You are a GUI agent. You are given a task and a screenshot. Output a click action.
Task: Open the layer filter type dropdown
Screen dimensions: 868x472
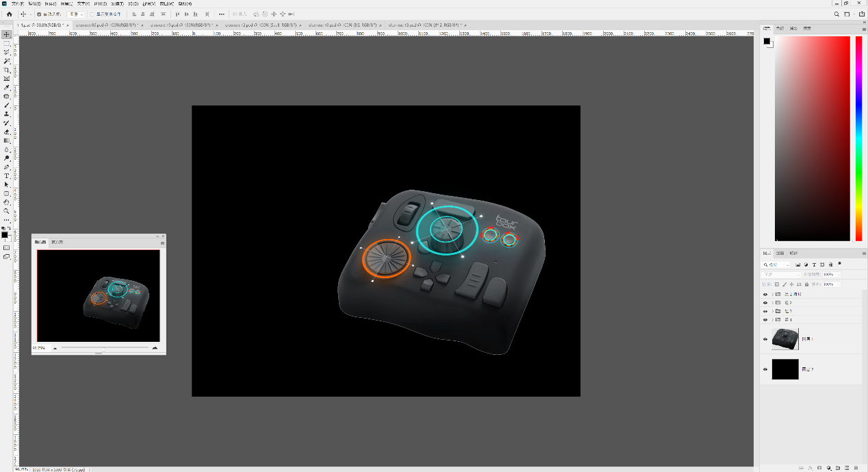pos(776,264)
